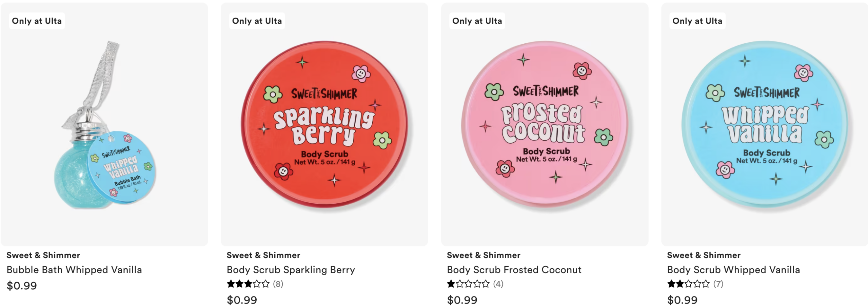The width and height of the screenshot is (868, 308).
Task: Click the Sparkling Berry star rating
Action: tap(248, 284)
